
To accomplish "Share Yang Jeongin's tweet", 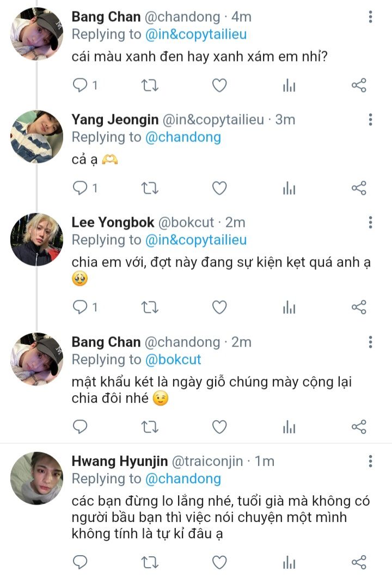I will 359,188.
